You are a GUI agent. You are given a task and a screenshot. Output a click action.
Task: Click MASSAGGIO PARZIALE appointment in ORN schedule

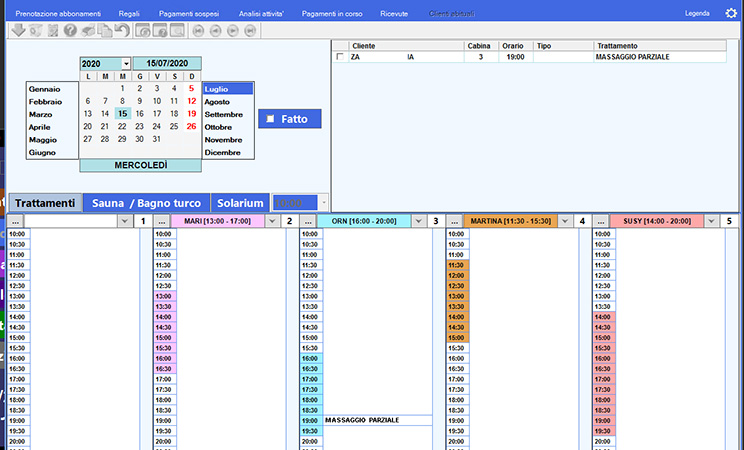click(378, 420)
